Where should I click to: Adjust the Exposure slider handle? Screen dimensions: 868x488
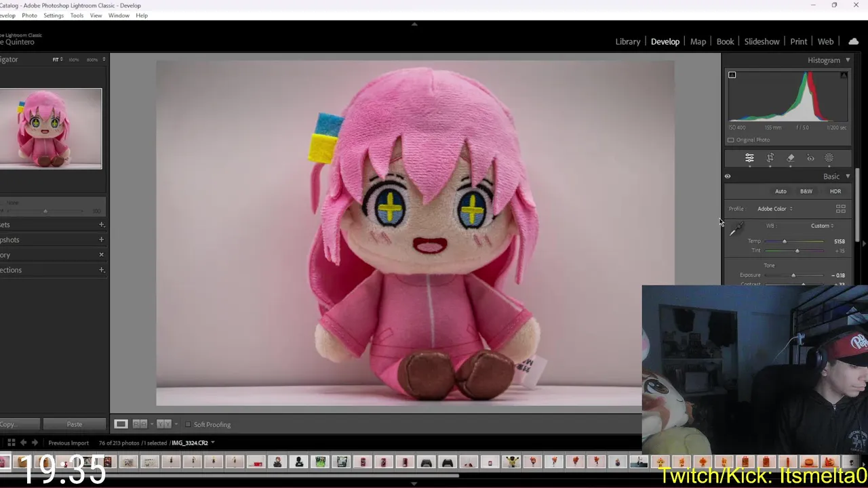click(793, 275)
